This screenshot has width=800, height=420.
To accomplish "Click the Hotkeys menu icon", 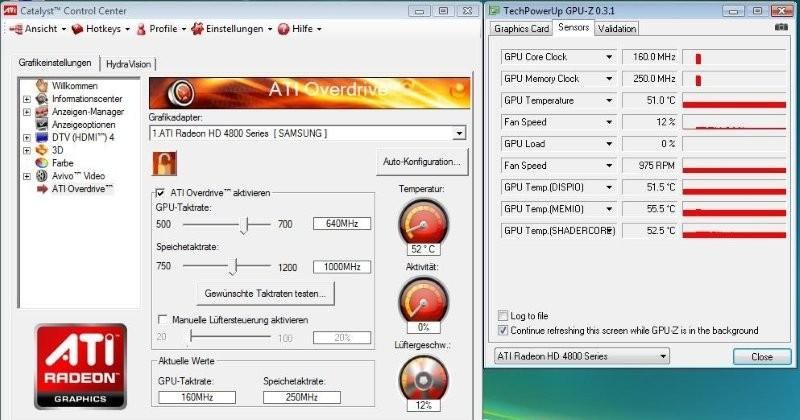I will (77, 29).
